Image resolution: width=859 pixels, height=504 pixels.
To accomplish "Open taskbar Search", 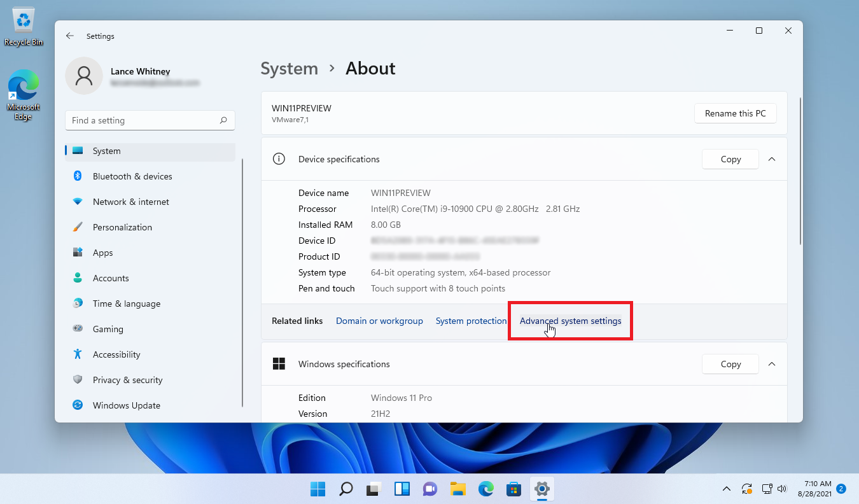I will pos(346,489).
